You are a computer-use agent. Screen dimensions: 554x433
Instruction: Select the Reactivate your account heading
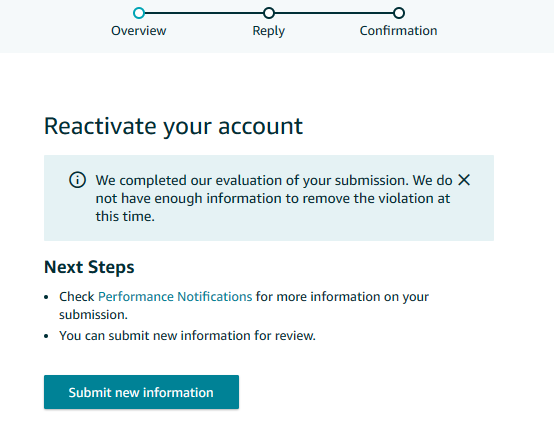tap(173, 126)
